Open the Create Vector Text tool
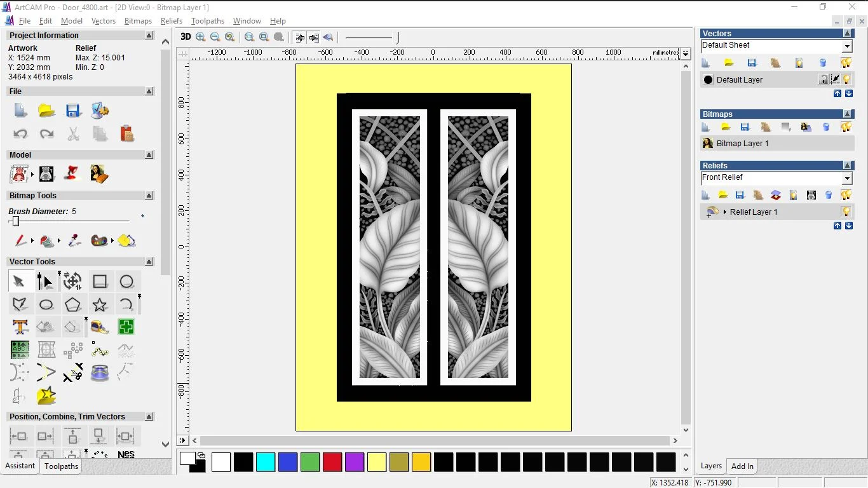The width and height of the screenshot is (868, 488). coord(20,327)
